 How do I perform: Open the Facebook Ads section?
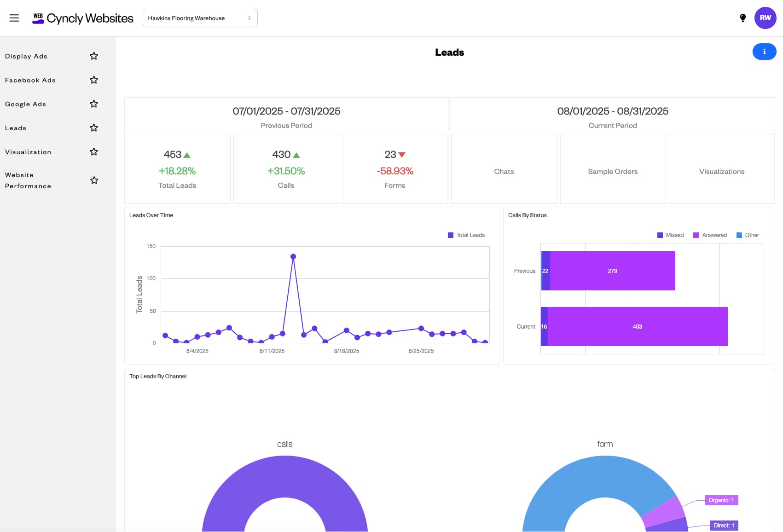(x=30, y=80)
